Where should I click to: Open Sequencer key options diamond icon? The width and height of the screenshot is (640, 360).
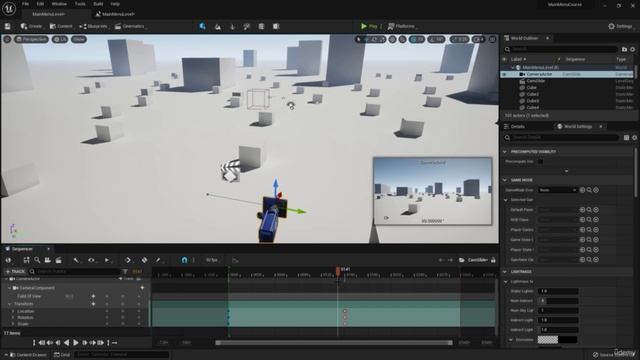click(x=128, y=260)
